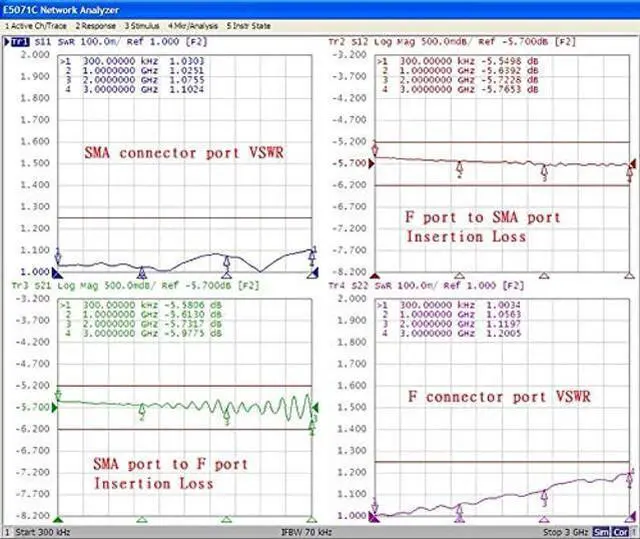640x539 pixels.
Task: Select marker 2 on the S21 trace
Action: (x=142, y=410)
